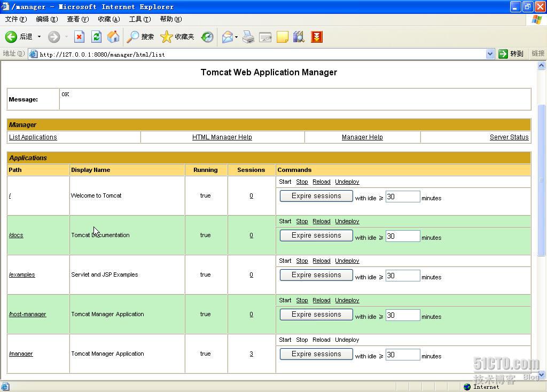Click the page icon in address bar

click(34, 54)
